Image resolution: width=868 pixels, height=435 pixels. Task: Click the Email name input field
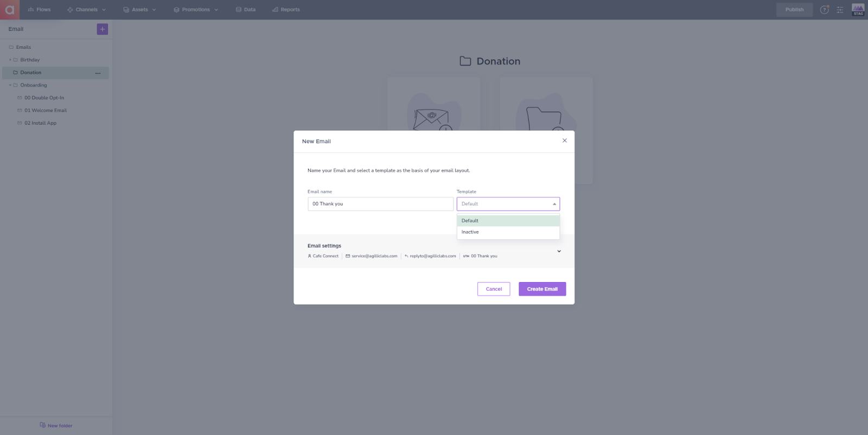pos(380,204)
